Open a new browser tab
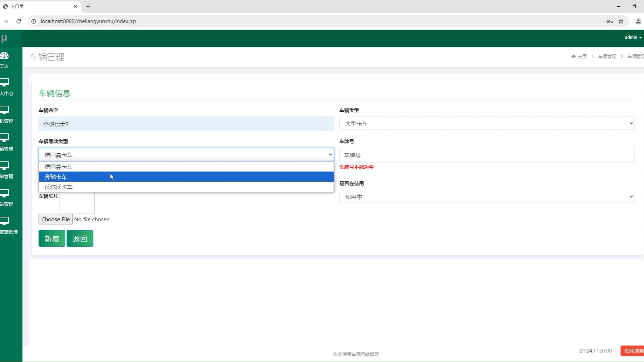This screenshot has width=644, height=362. [x=88, y=6]
